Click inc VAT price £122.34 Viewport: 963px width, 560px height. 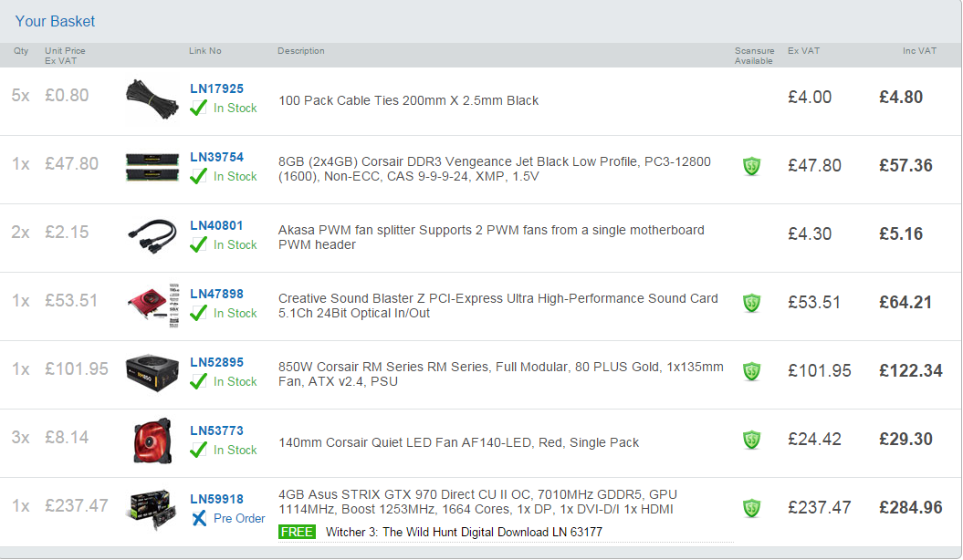click(911, 371)
